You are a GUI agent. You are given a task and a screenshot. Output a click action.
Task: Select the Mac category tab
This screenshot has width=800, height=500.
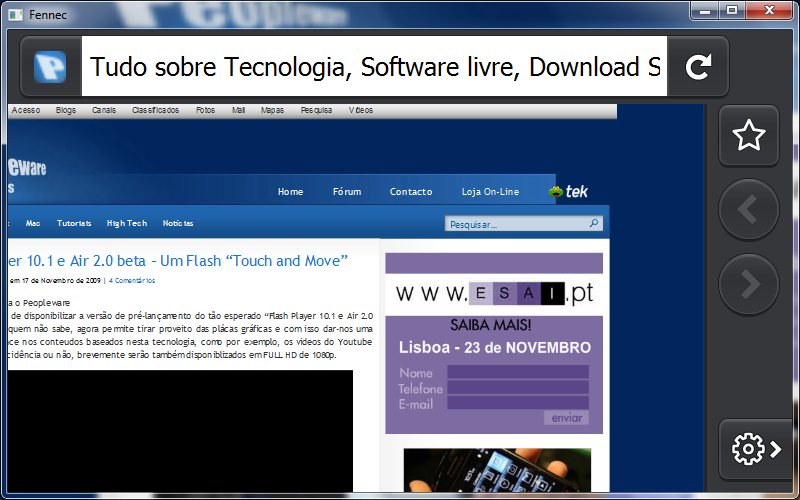33,223
